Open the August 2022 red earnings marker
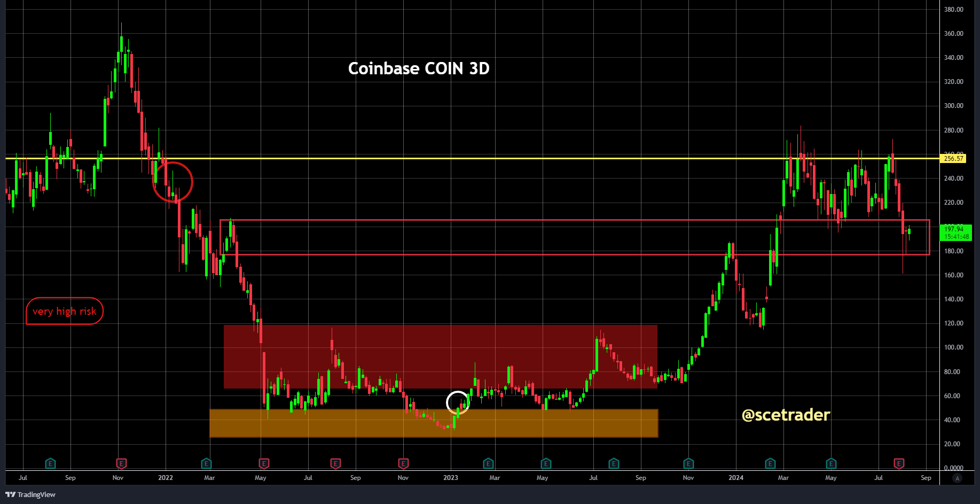The width and height of the screenshot is (980, 504). click(x=335, y=463)
